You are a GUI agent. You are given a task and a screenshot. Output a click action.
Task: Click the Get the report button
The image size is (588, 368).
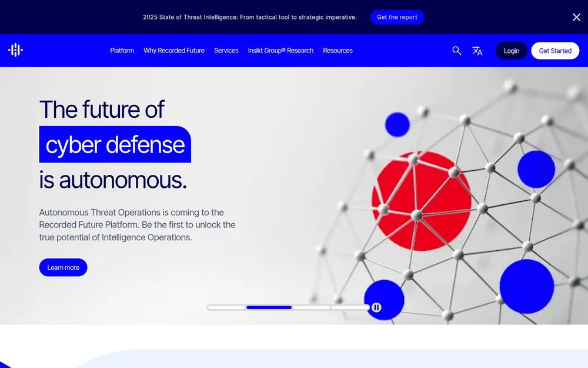click(x=397, y=17)
